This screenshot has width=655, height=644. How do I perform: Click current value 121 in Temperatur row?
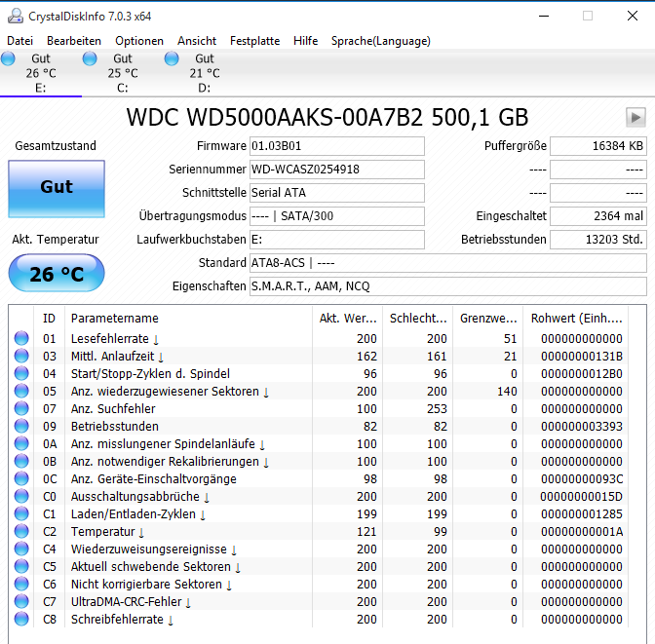coord(366,532)
